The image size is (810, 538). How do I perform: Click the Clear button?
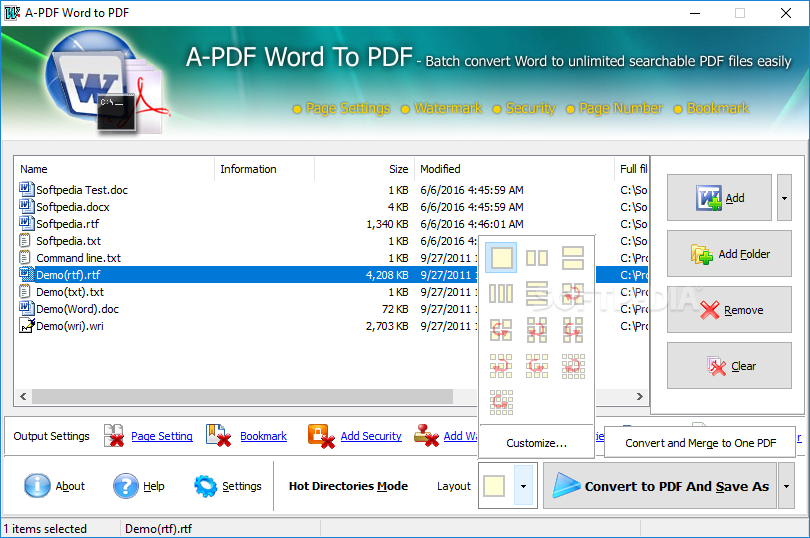[729, 365]
